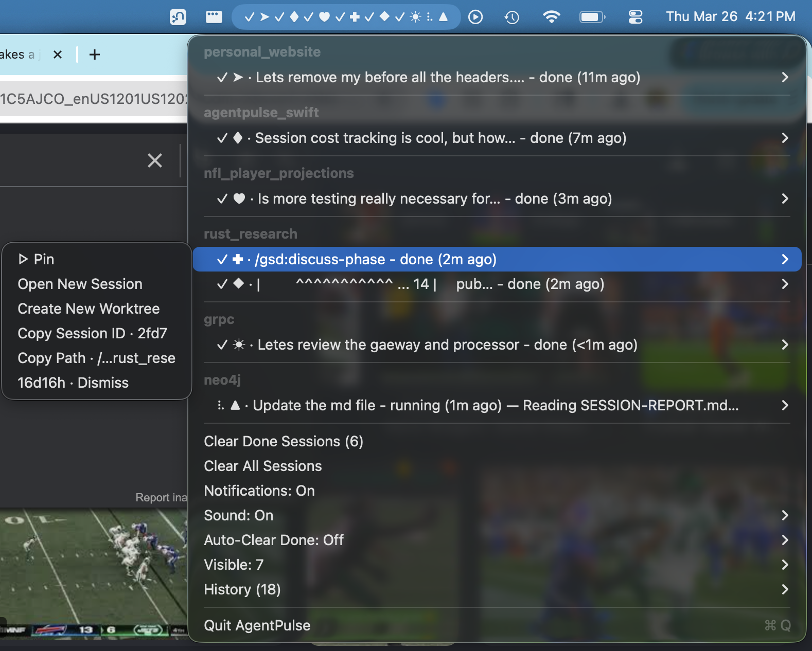This screenshot has height=651, width=812.
Task: Open Control Center from the menu bar
Action: tap(636, 17)
